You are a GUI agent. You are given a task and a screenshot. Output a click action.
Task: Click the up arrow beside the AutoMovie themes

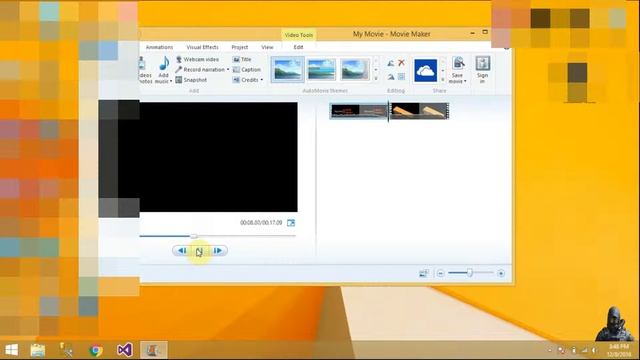click(376, 61)
